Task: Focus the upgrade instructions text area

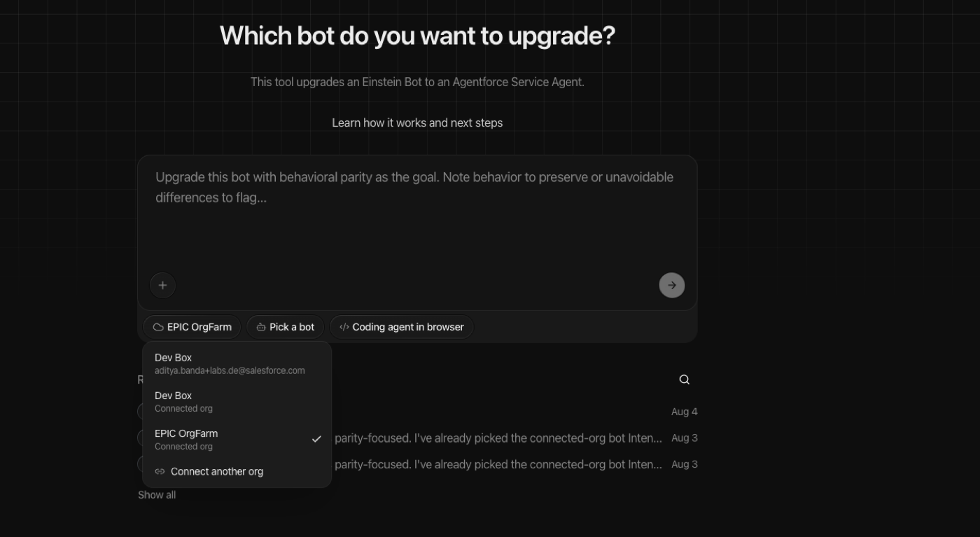Action: (x=417, y=212)
